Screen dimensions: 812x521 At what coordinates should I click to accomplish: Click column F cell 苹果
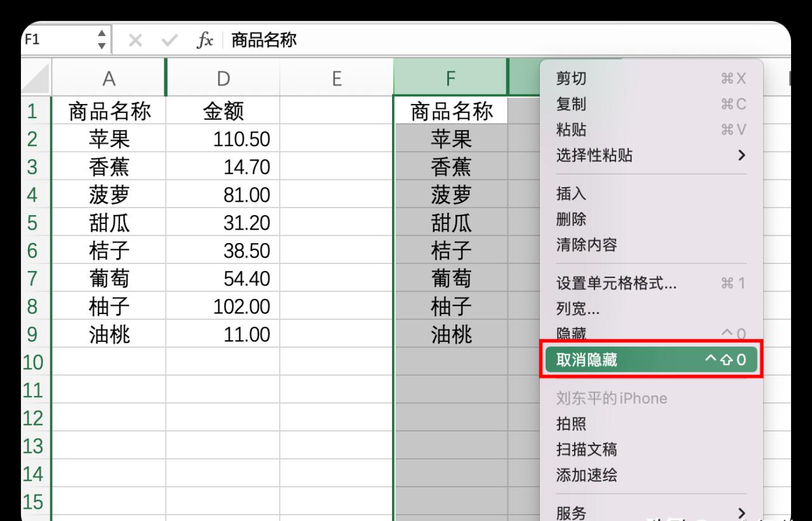pos(451,139)
